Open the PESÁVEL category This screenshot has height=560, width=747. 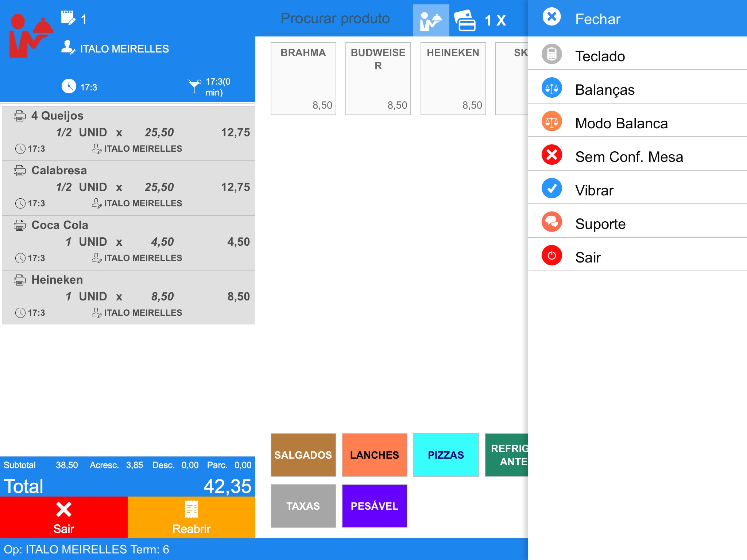pos(375,506)
